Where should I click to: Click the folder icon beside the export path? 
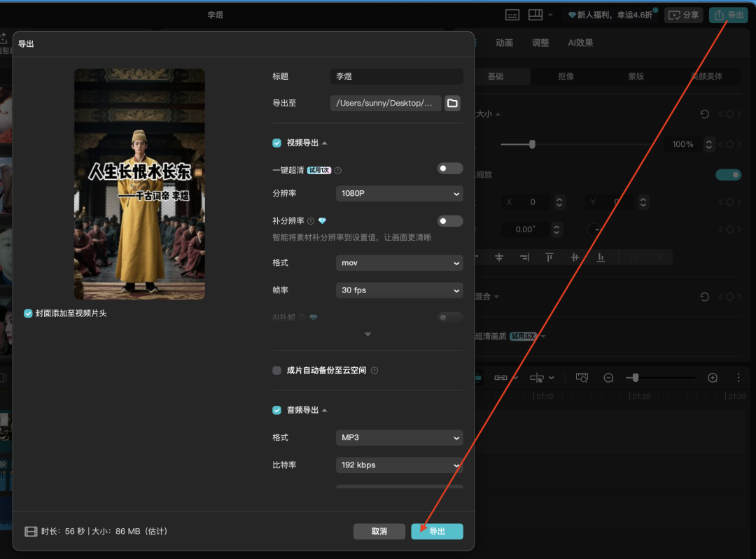coord(451,102)
